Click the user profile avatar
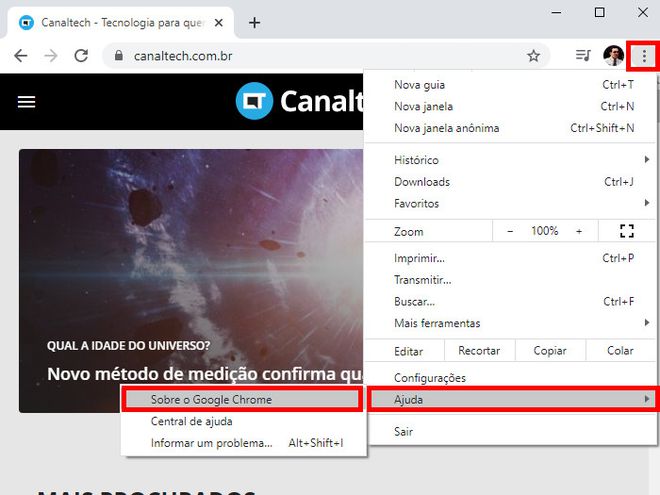660x495 pixels. tap(613, 56)
